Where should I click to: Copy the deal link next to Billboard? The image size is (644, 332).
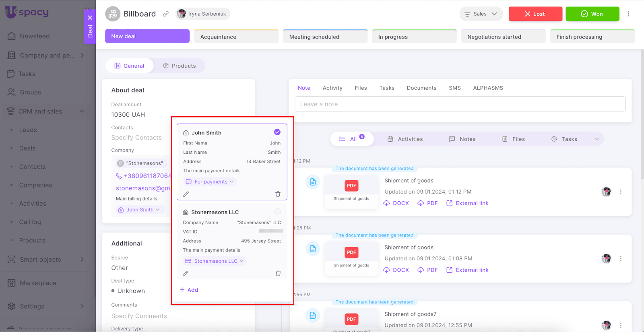click(x=166, y=14)
